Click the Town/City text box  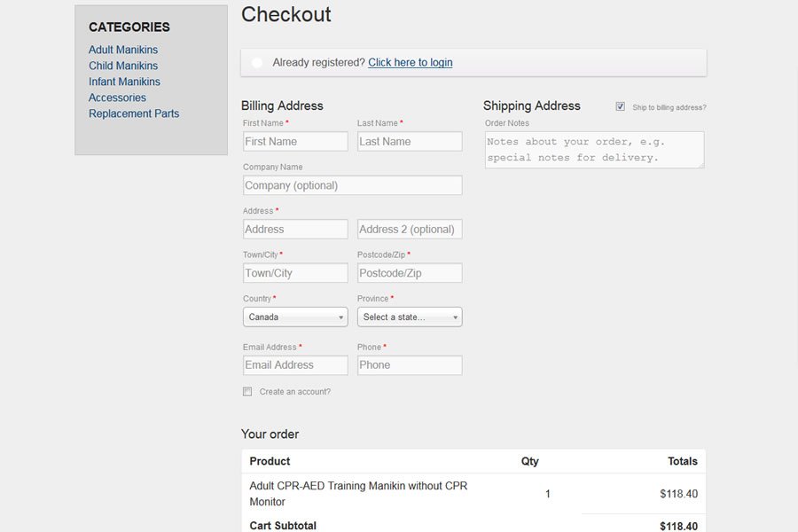point(295,273)
